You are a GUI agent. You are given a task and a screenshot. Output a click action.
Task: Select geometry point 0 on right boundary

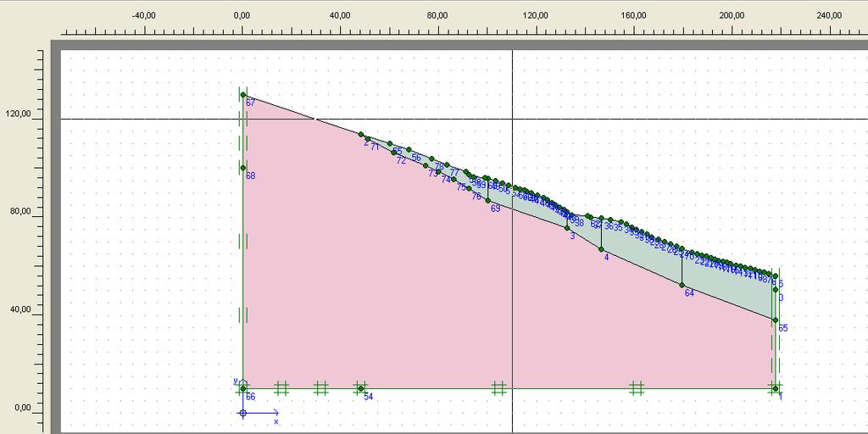[776, 290]
